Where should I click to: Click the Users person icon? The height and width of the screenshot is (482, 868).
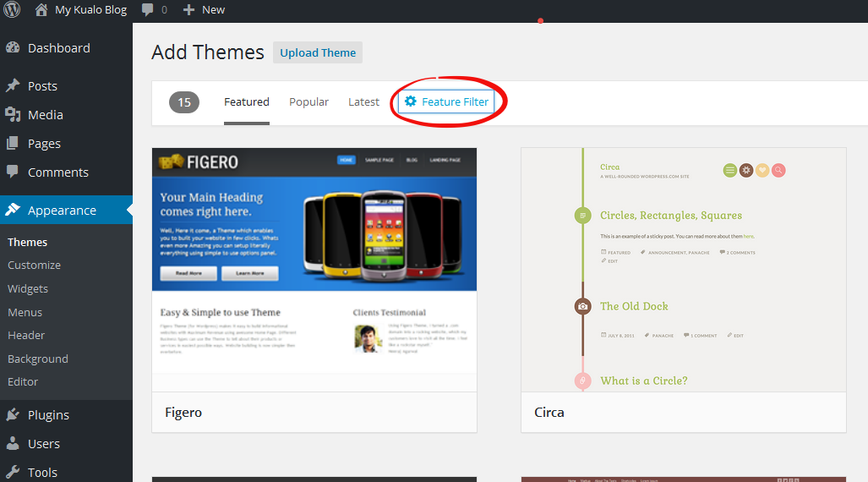point(13,443)
